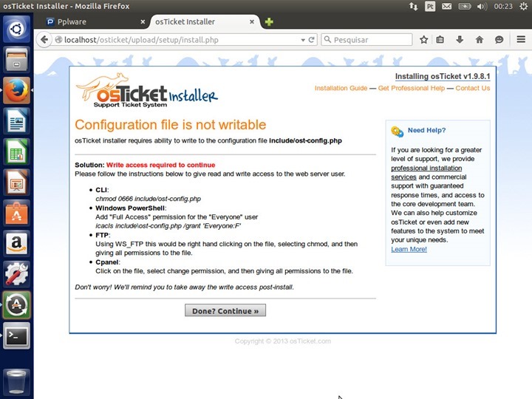The image size is (532, 399).
Task: Click the clock showing 00:23
Action: (503, 6)
